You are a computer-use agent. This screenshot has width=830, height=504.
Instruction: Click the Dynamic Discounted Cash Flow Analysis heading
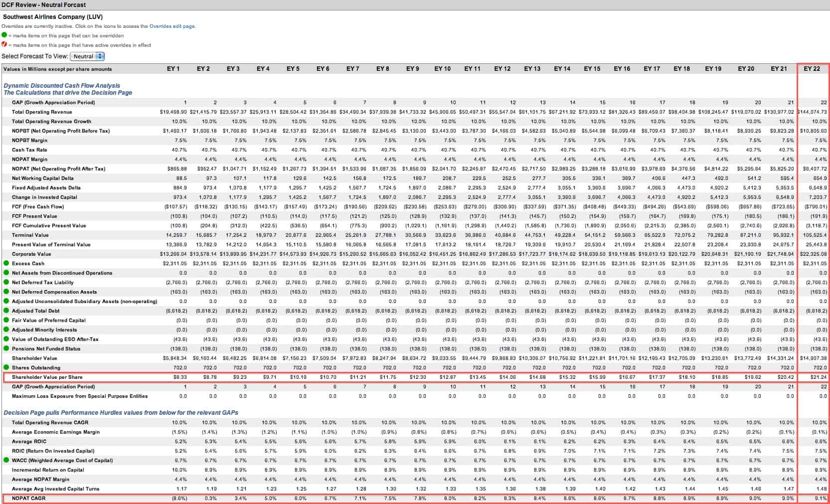coord(62,86)
